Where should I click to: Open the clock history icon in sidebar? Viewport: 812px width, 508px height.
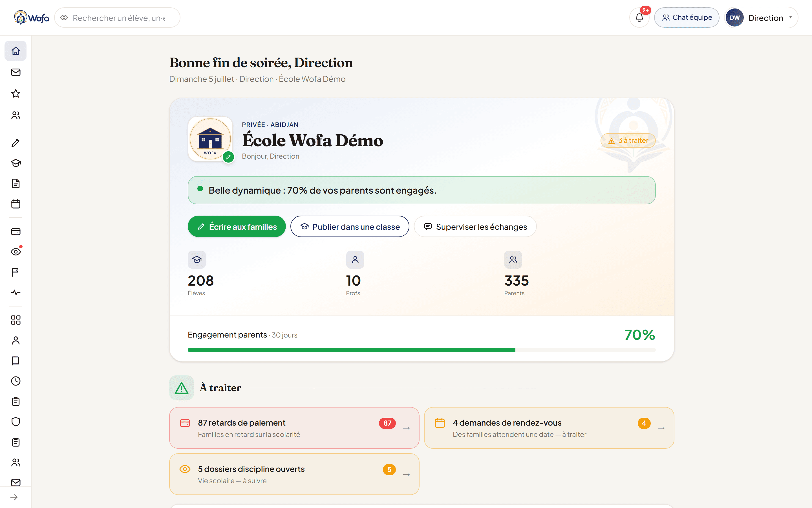pyautogui.click(x=16, y=381)
